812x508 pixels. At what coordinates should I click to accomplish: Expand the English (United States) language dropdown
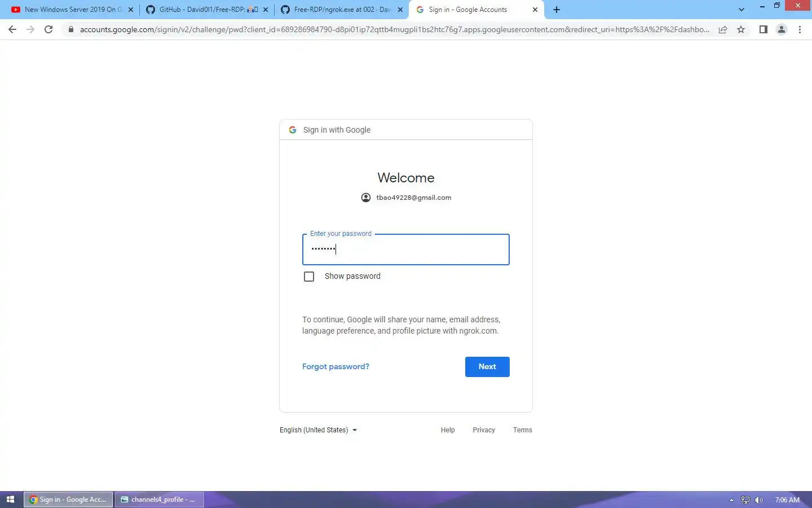pyautogui.click(x=319, y=430)
